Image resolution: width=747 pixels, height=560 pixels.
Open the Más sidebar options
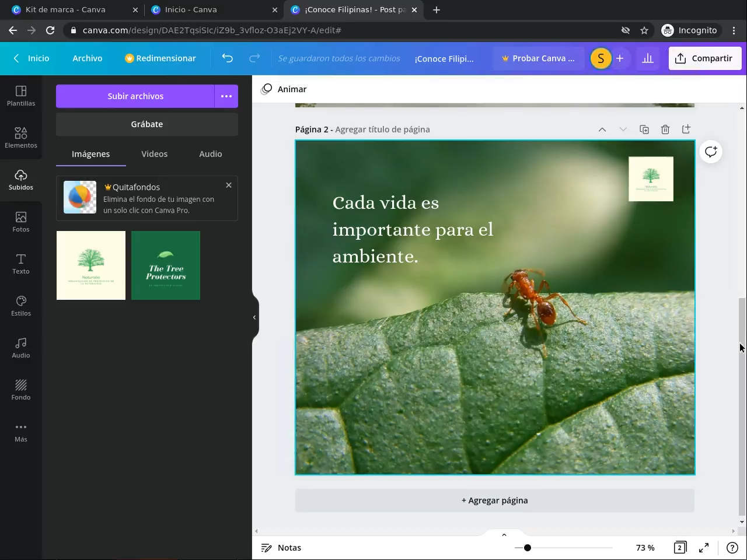click(21, 432)
